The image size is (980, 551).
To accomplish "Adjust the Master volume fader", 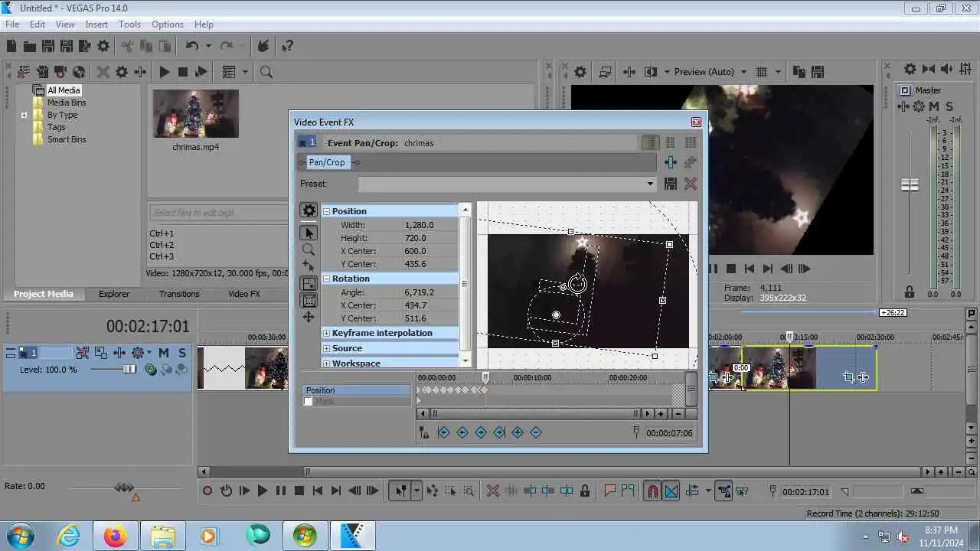I will coord(910,185).
